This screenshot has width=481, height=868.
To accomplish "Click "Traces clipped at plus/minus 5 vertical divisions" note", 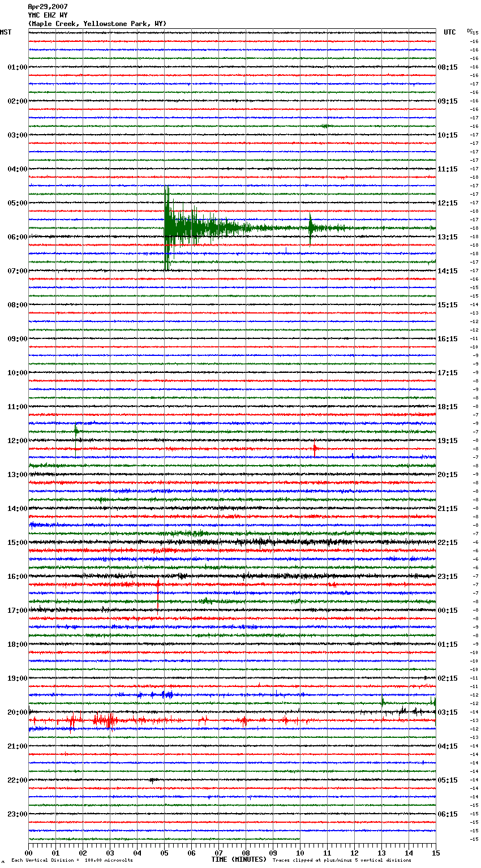I will coord(342,861).
